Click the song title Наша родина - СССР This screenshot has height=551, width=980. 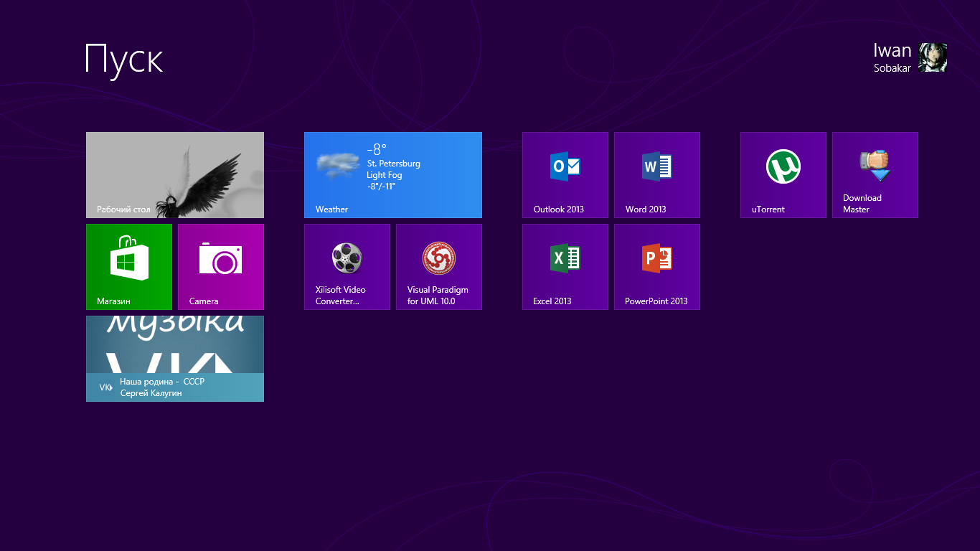162,382
